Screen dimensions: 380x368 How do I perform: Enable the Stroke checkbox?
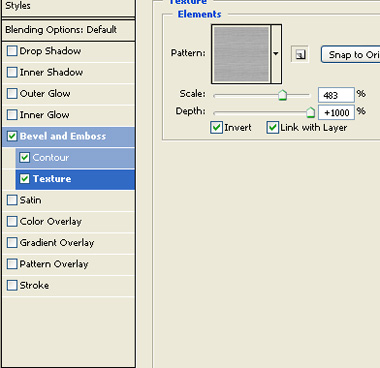(x=12, y=285)
